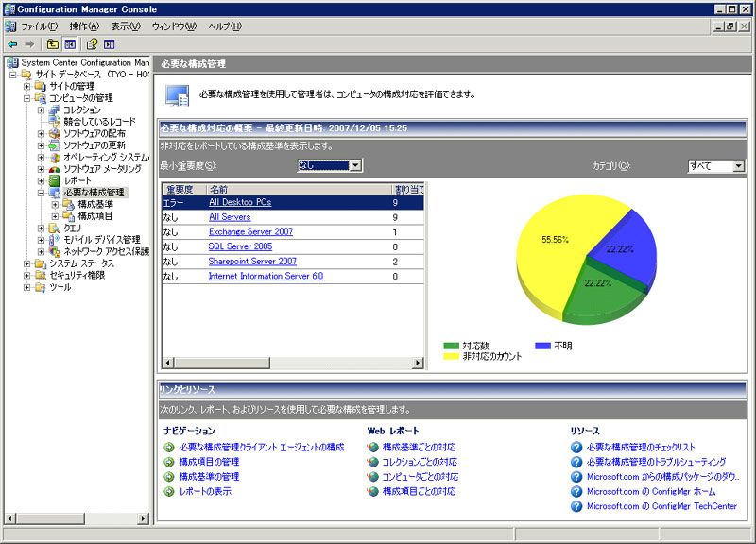The height and width of the screenshot is (544, 756).
Task: Click the yellow 非対応のカウント legend swatch
Action: [451, 356]
